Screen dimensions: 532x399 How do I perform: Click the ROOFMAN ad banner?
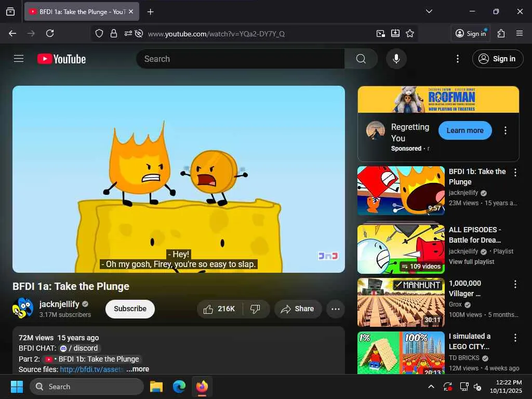click(x=438, y=99)
